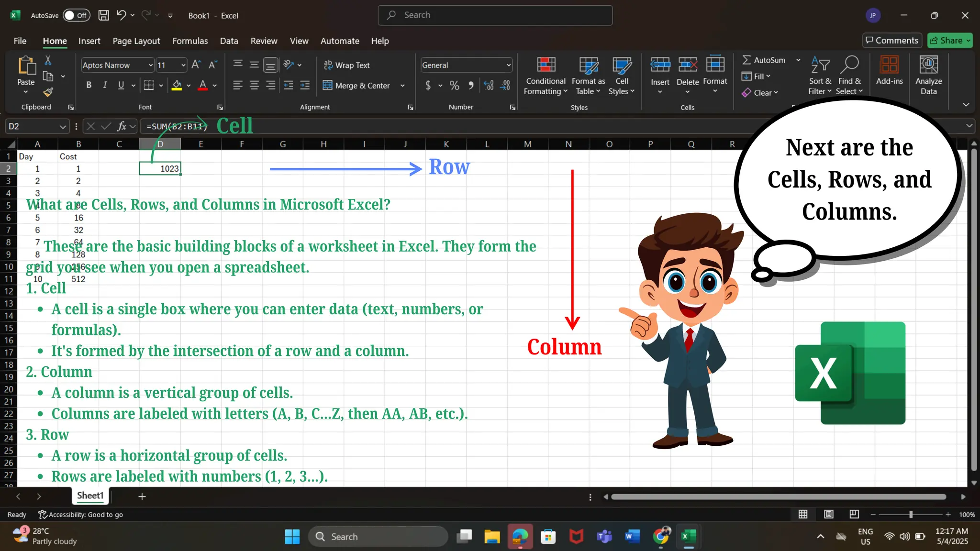Open the General number format dropdown
Image resolution: width=980 pixels, height=551 pixels.
point(508,65)
